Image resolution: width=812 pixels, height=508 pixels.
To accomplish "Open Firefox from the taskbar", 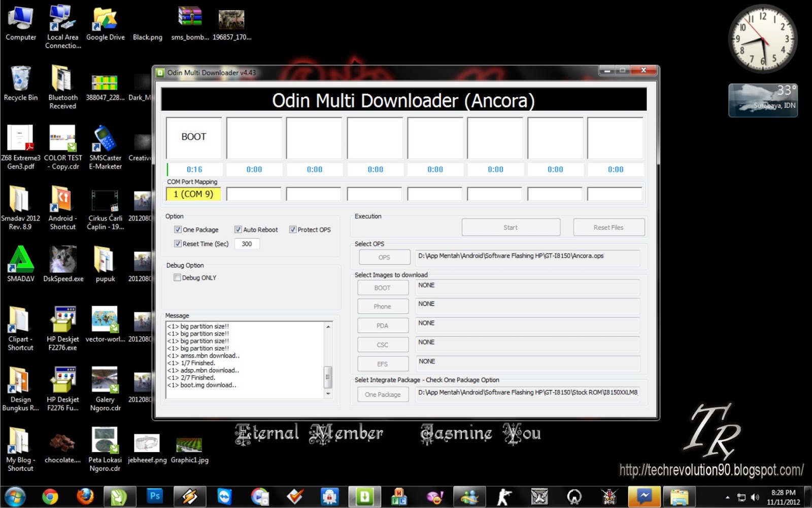I will point(85,496).
